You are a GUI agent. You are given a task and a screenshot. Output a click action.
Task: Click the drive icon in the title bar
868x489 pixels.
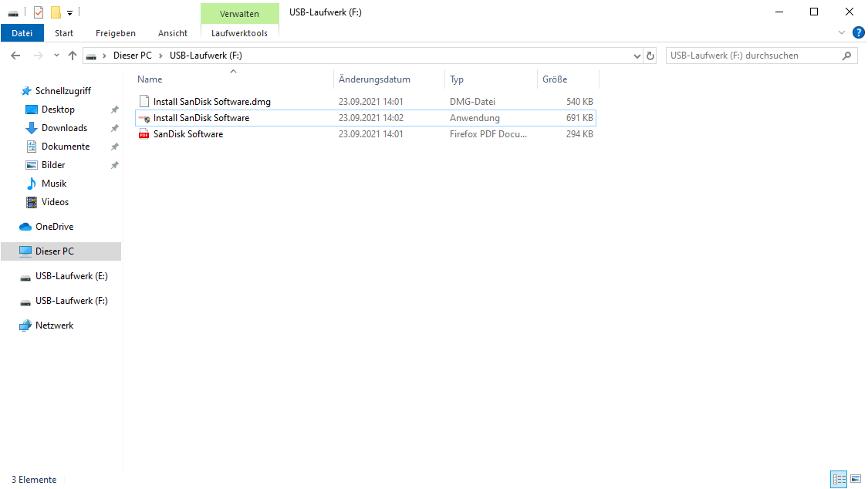[x=13, y=12]
